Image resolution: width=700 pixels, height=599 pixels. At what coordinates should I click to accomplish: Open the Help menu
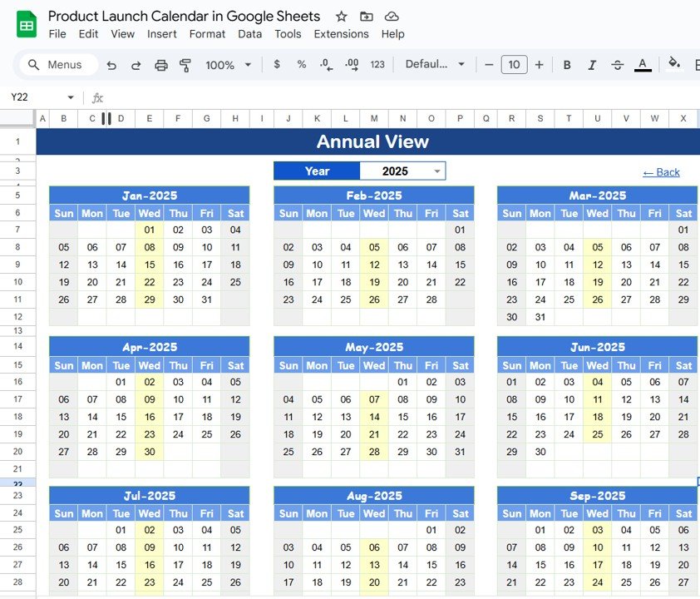(392, 34)
